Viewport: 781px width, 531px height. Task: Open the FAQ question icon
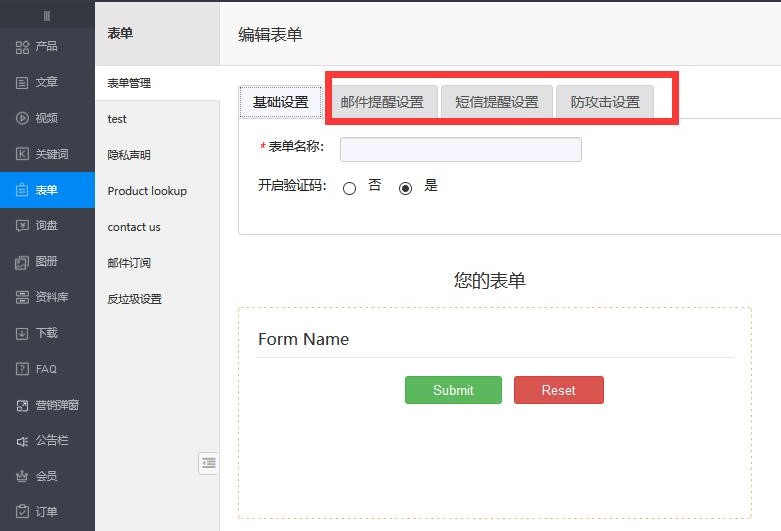22,369
